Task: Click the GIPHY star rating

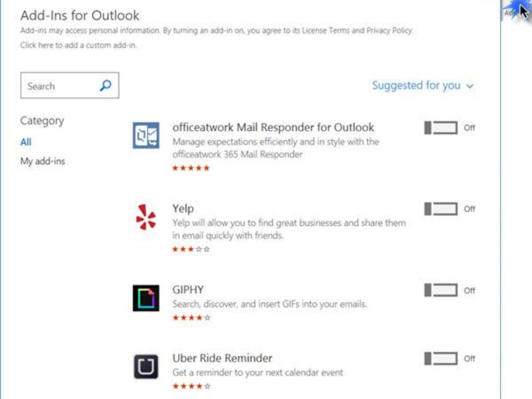Action: (191, 317)
